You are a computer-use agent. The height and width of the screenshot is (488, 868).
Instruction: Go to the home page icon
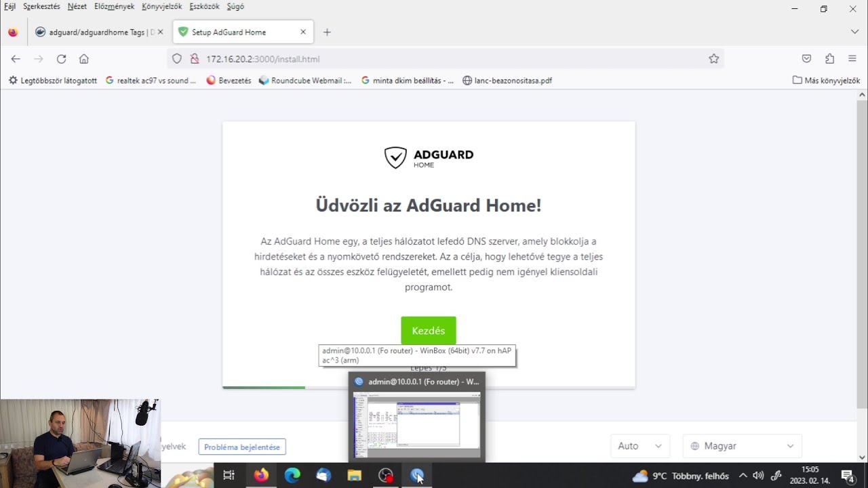84,59
